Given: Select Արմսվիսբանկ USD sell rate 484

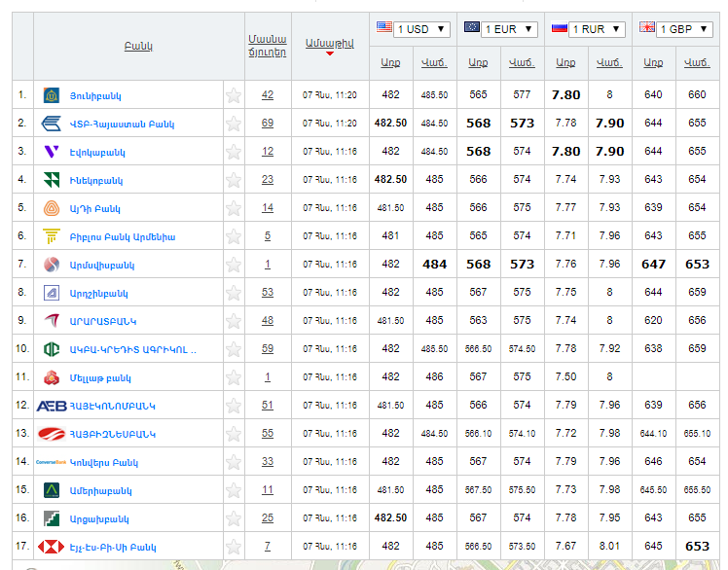Looking at the screenshot, I should (435, 265).
